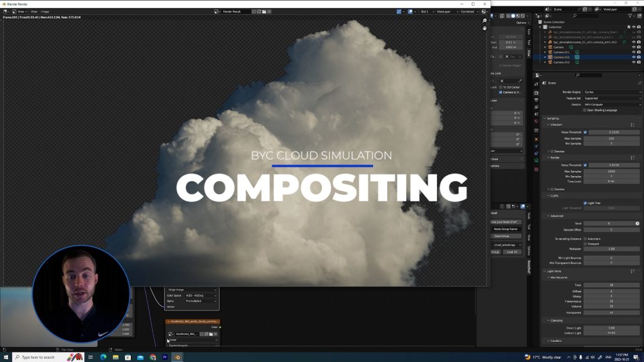Click the Tool properties tab icon
The height and width of the screenshot is (362, 644).
tap(536, 84)
